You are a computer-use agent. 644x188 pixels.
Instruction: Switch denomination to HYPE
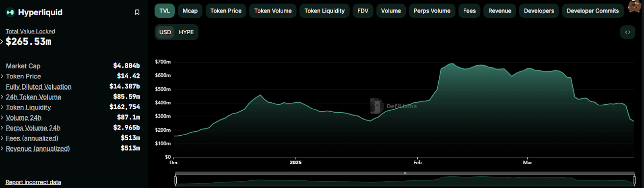(186, 32)
